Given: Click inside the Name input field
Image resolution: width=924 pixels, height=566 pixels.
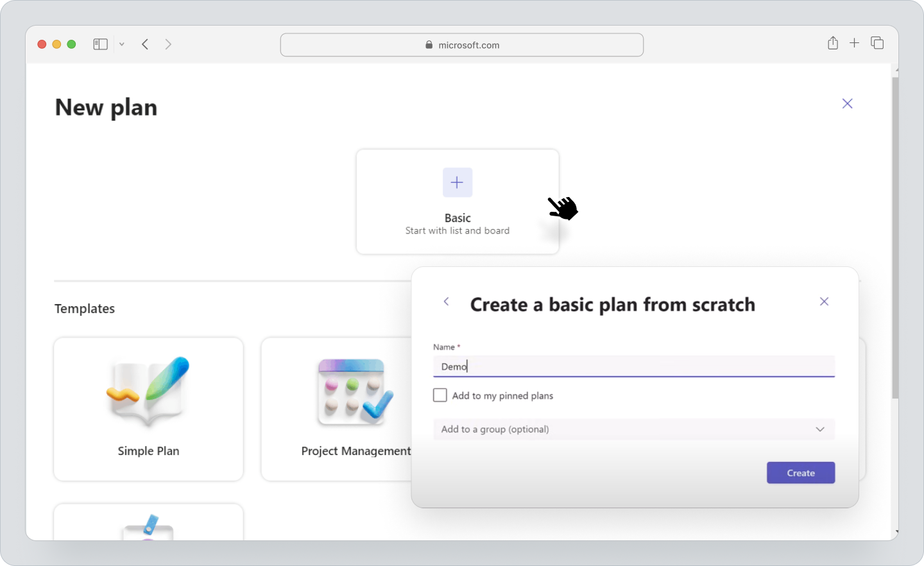Looking at the screenshot, I should [x=633, y=366].
